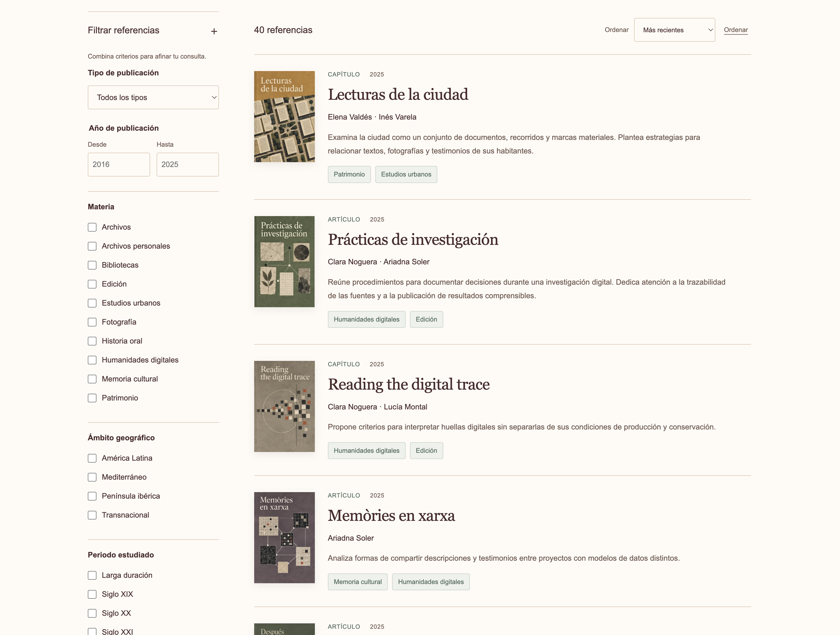This screenshot has width=840, height=635.
Task: Click Edición tag under Reading the digital trace
Action: (427, 450)
